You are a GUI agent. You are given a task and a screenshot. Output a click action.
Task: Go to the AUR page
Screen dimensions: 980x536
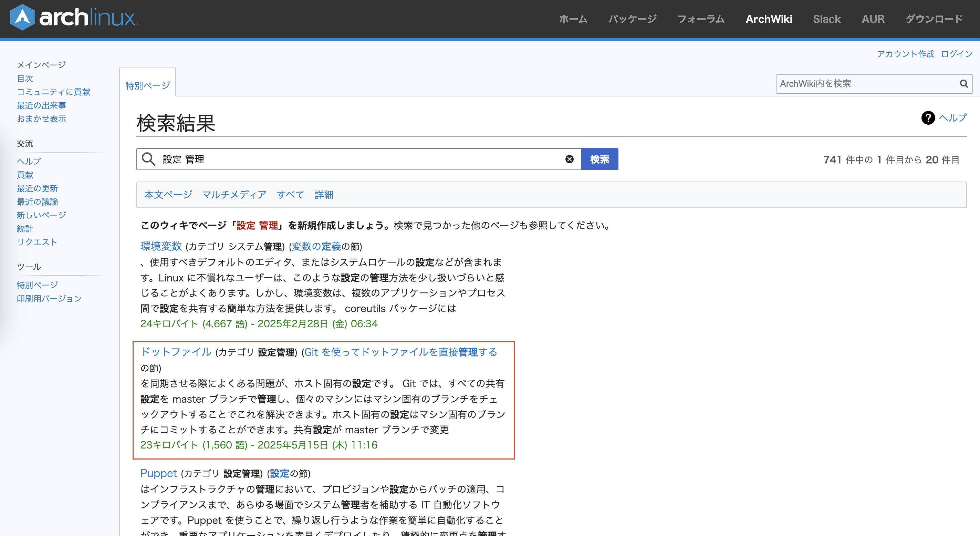(x=873, y=19)
